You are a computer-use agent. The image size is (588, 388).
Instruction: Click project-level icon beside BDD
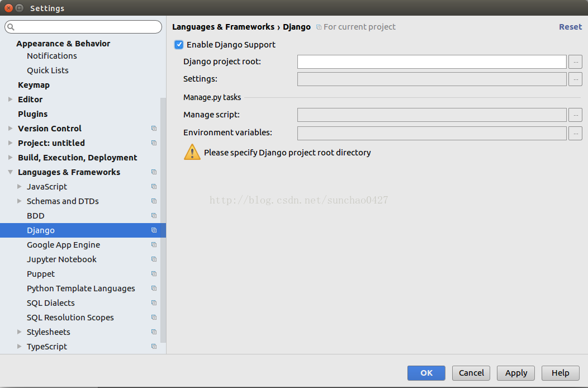click(154, 215)
